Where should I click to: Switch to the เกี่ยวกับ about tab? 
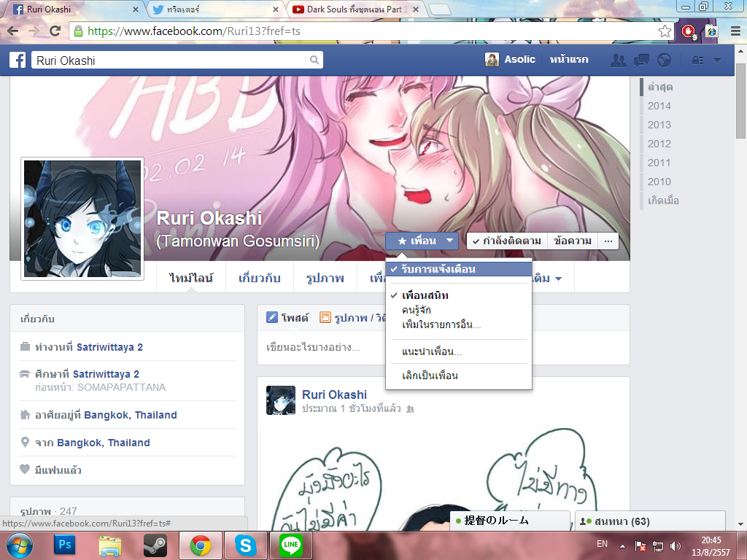click(259, 278)
